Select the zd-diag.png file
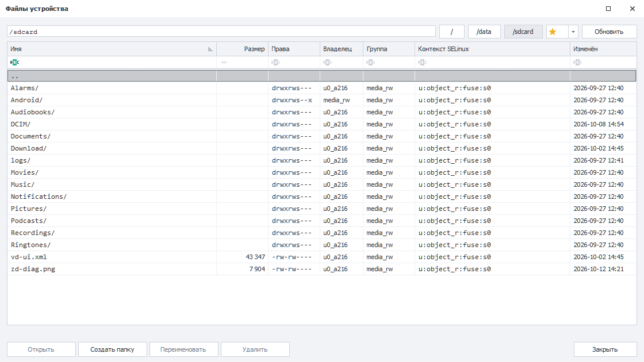The height and width of the screenshot is (362, 644). [321, 269]
